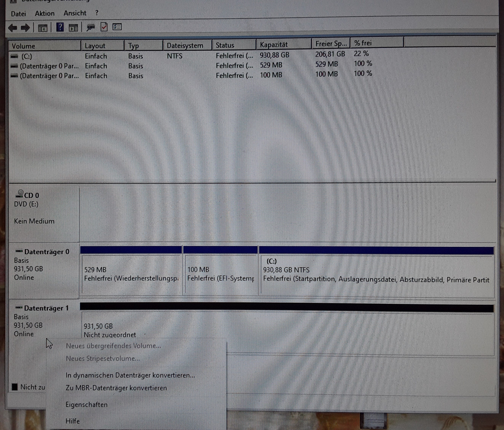Click the red checkmark properties icon
This screenshot has height=430, width=504.
pos(104,27)
